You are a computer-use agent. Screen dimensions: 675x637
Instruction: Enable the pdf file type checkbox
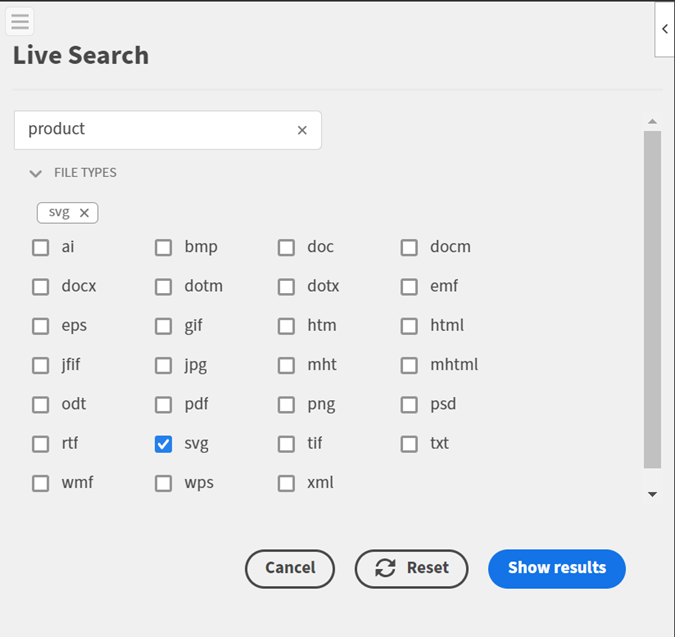click(x=163, y=405)
